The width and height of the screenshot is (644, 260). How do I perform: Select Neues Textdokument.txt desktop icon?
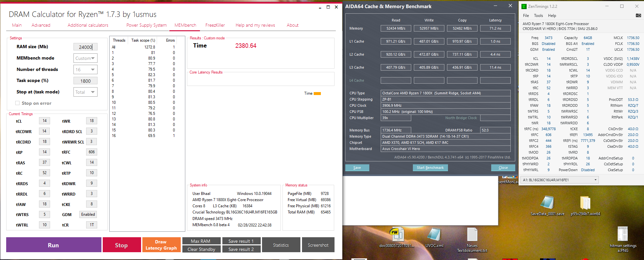(x=472, y=240)
